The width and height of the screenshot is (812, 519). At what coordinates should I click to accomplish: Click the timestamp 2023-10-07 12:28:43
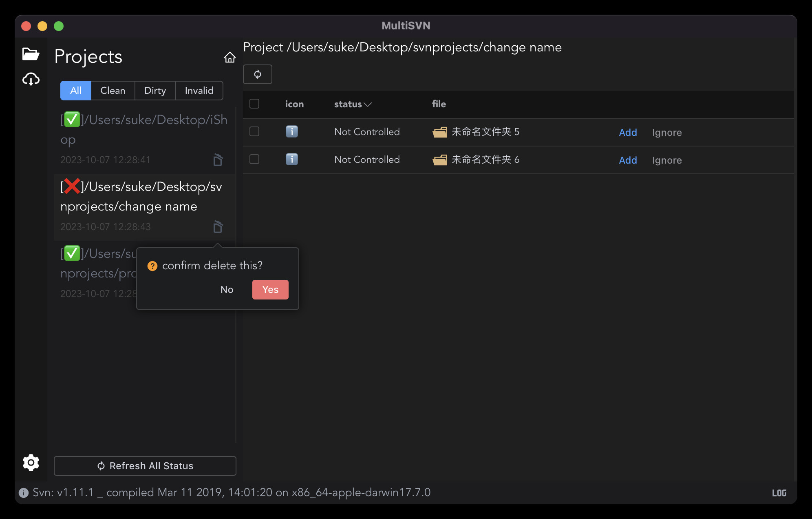106,227
